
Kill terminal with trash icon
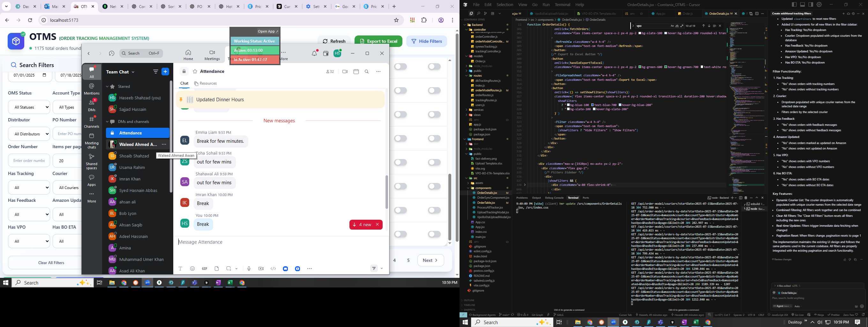click(746, 198)
